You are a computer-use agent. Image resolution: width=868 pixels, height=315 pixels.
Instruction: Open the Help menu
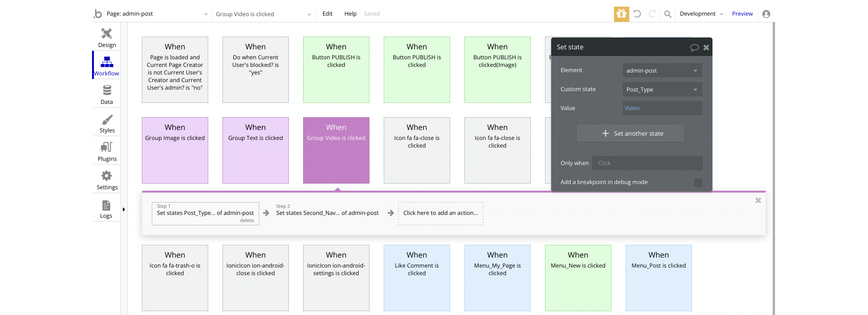pyautogui.click(x=351, y=14)
